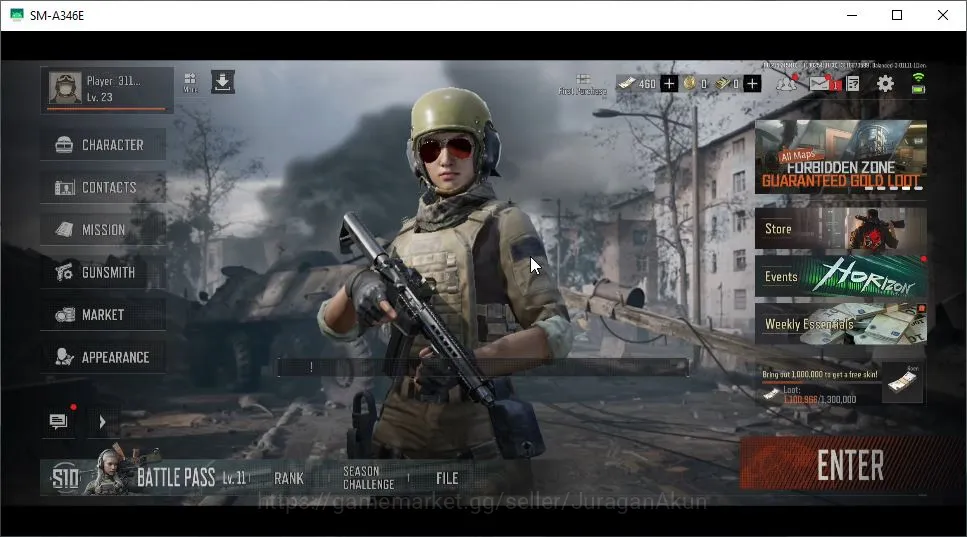Add gold with the second plus button

(752, 83)
